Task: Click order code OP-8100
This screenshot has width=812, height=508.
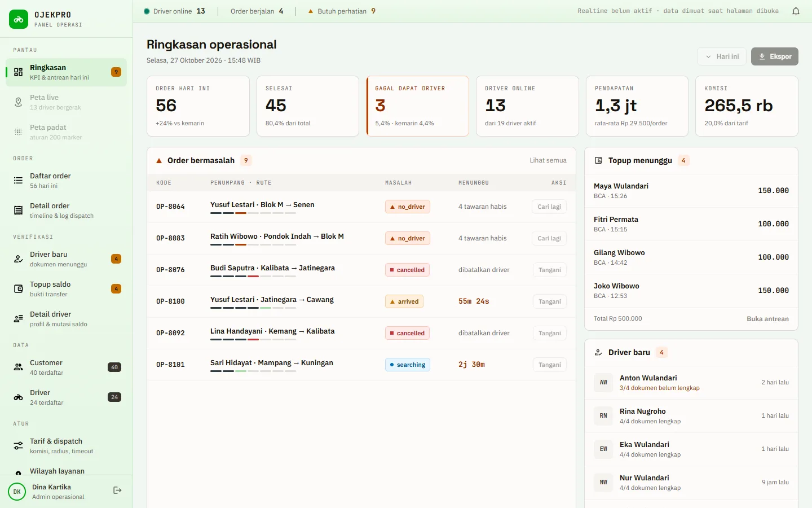Action: click(x=170, y=301)
